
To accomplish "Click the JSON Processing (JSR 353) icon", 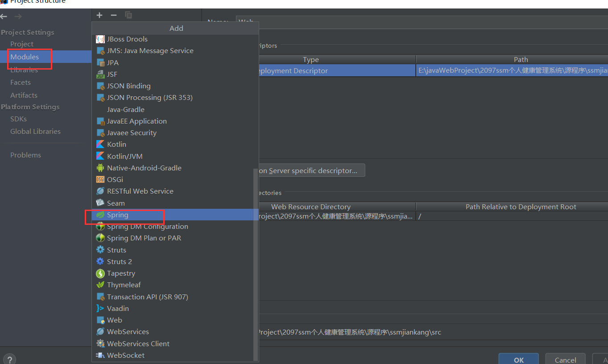I will pos(100,98).
